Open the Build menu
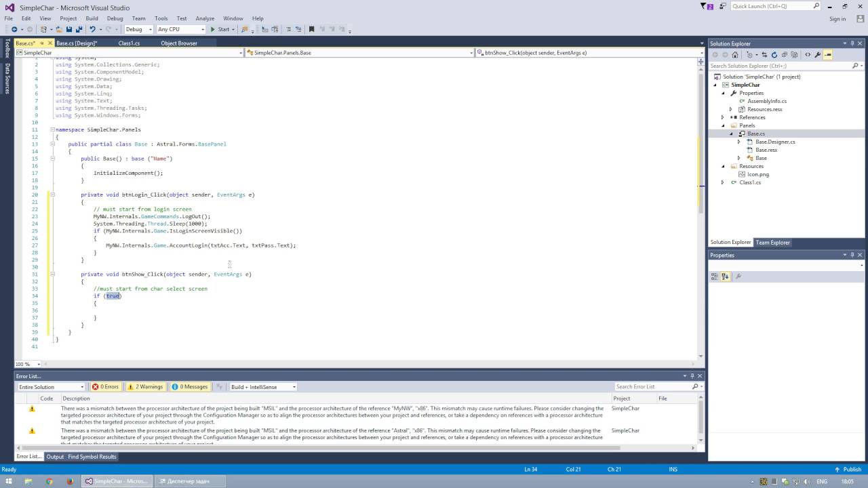The image size is (868, 488). pyautogui.click(x=92, y=18)
